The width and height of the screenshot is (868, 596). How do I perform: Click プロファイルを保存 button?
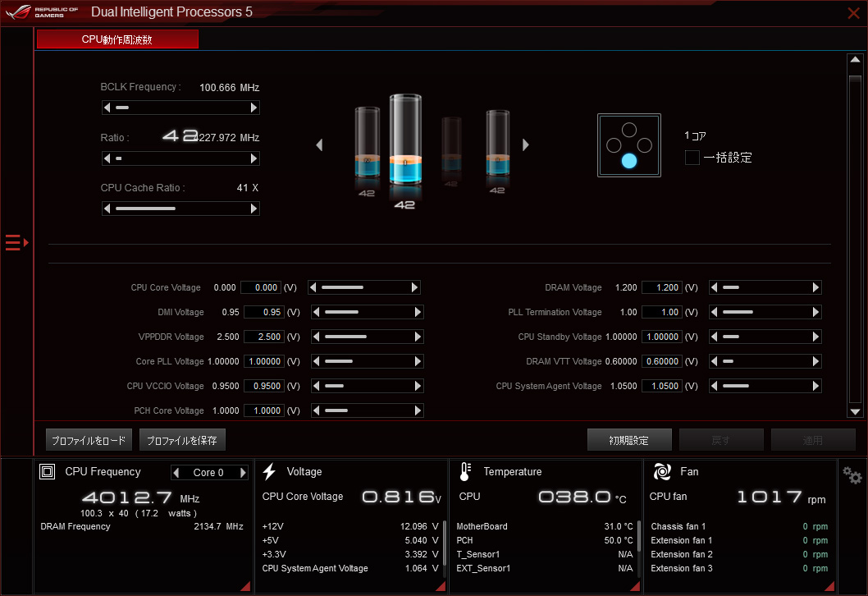click(182, 440)
